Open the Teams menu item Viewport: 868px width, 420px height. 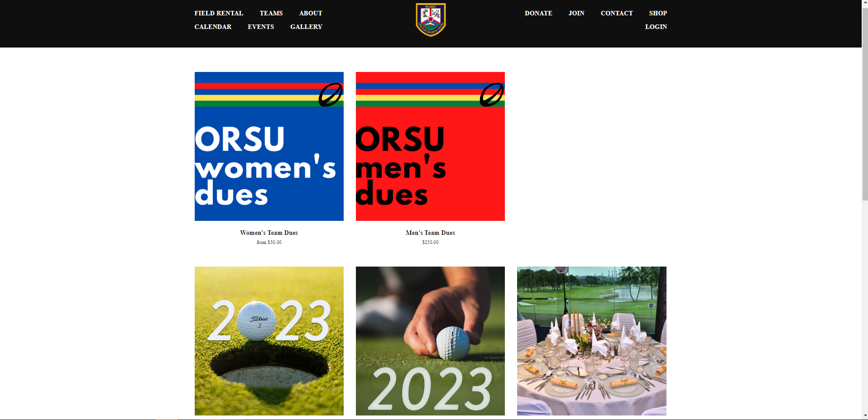(271, 13)
